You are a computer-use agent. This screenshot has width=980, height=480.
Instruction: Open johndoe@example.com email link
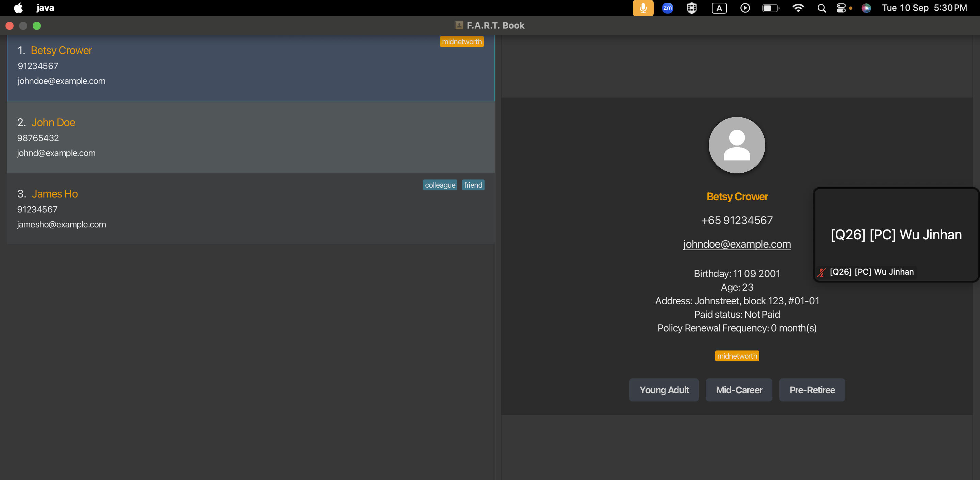point(736,244)
